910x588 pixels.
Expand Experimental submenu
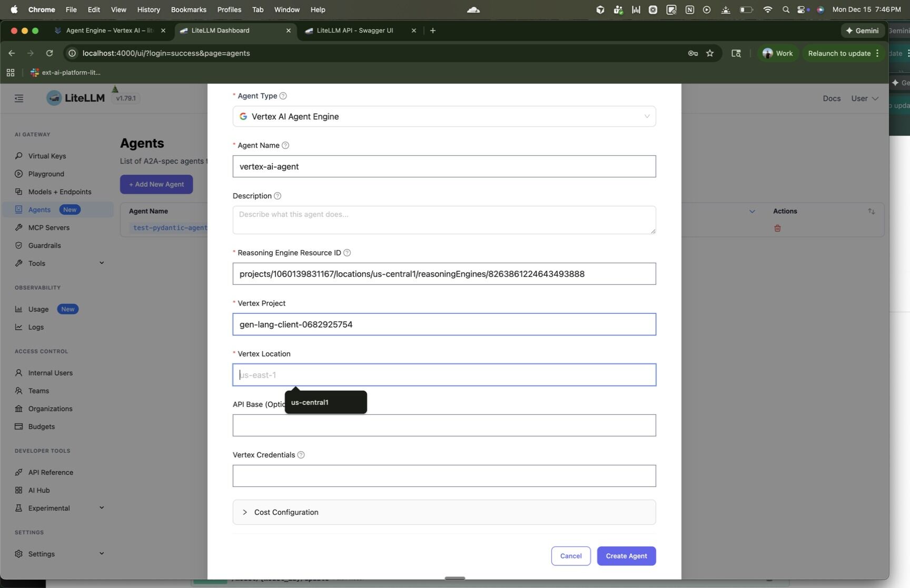coord(102,507)
